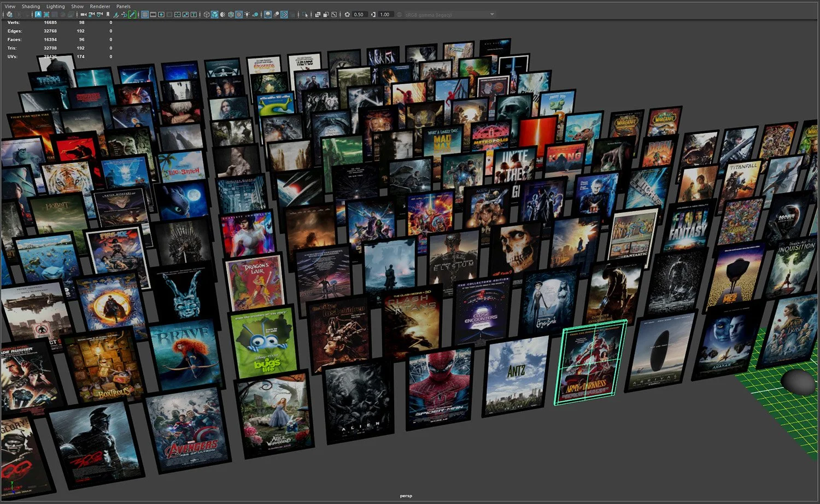Select the highlighted Army of Darkness poster
The width and height of the screenshot is (820, 504).
pyautogui.click(x=591, y=362)
